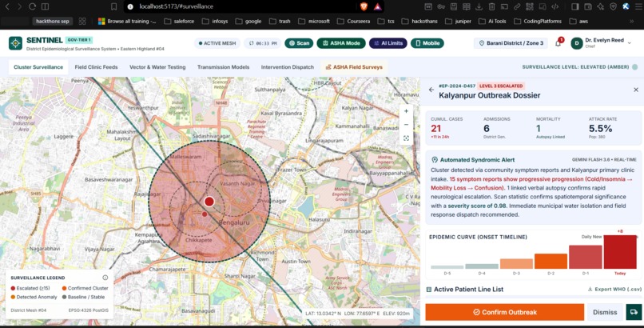The image size is (644, 328).
Task: Click the small red dot marker on the map
Action: click(205, 214)
